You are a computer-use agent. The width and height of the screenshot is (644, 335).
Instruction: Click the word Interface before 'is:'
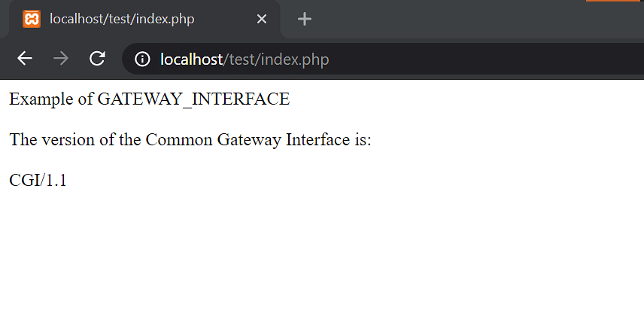pyautogui.click(x=318, y=140)
